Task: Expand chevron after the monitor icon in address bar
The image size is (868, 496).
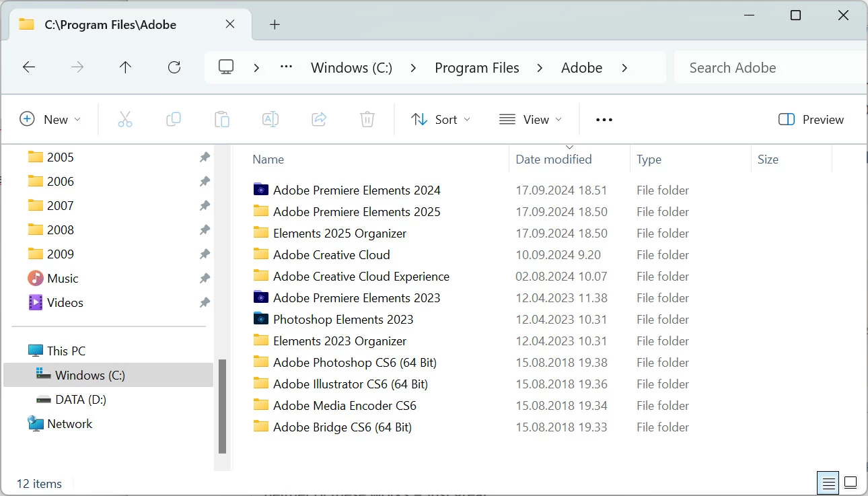Action: [256, 67]
